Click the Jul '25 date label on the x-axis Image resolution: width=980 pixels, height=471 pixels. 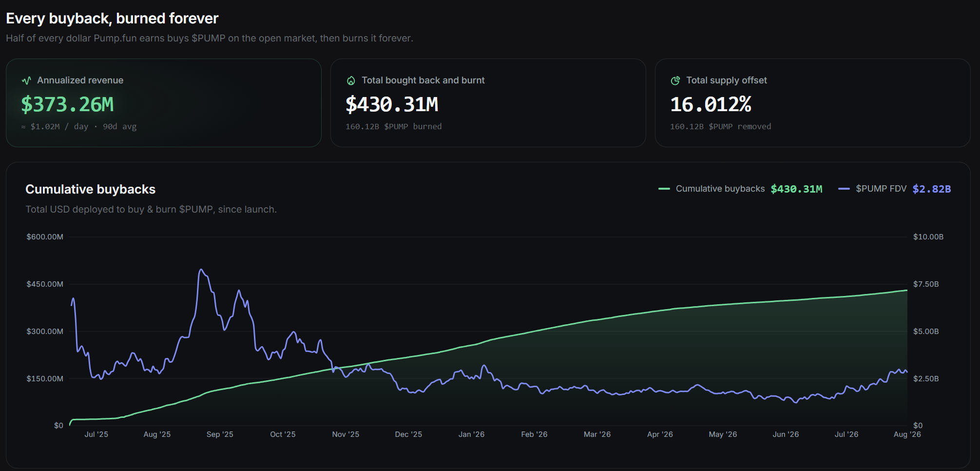click(x=96, y=434)
